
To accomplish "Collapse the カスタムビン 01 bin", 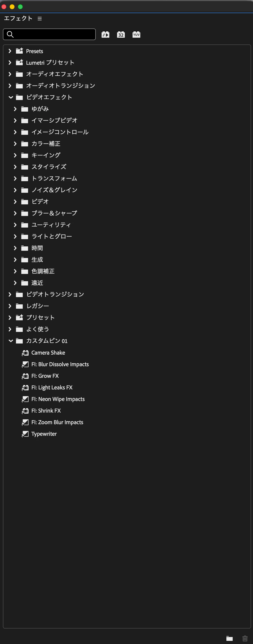I will [x=10, y=341].
